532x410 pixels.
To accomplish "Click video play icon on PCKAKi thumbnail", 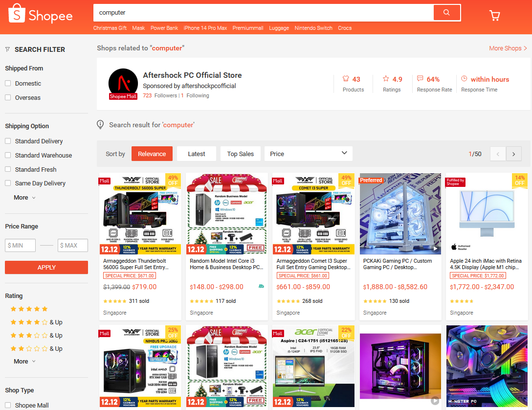I will (x=435, y=249).
